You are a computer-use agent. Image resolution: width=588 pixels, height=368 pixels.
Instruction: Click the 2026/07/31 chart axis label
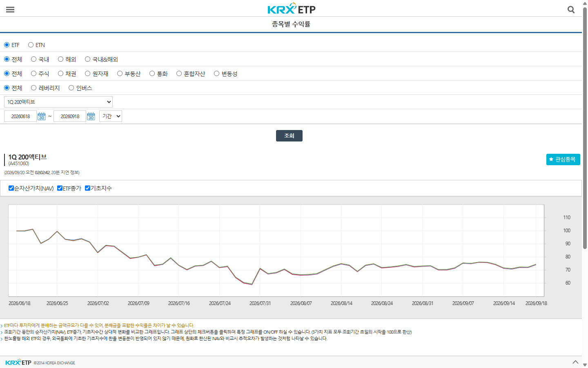tap(260, 303)
